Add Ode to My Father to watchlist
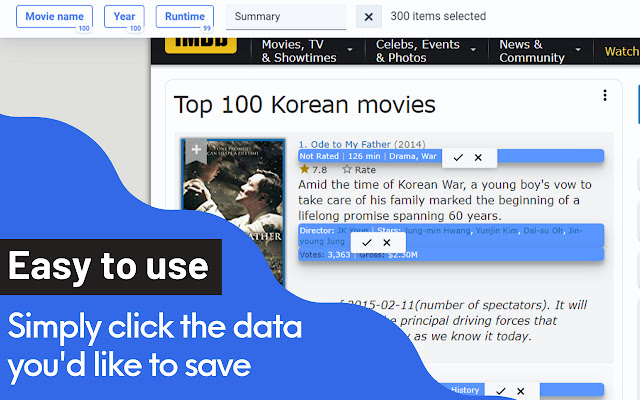The height and width of the screenshot is (400, 640). 196,149
